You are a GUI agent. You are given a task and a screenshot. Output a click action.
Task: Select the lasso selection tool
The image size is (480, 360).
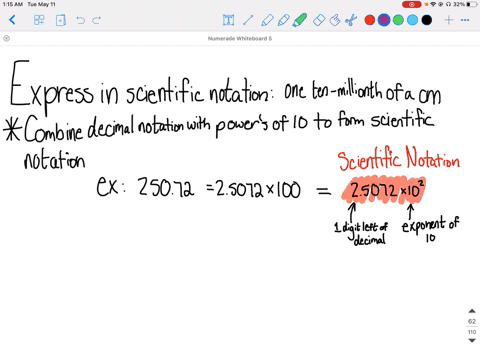point(335,20)
